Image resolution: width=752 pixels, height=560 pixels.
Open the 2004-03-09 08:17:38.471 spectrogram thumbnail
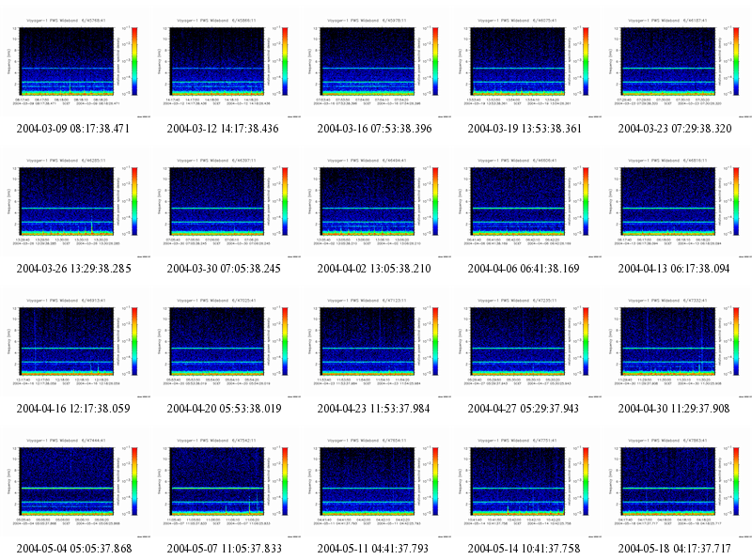[x=75, y=65]
